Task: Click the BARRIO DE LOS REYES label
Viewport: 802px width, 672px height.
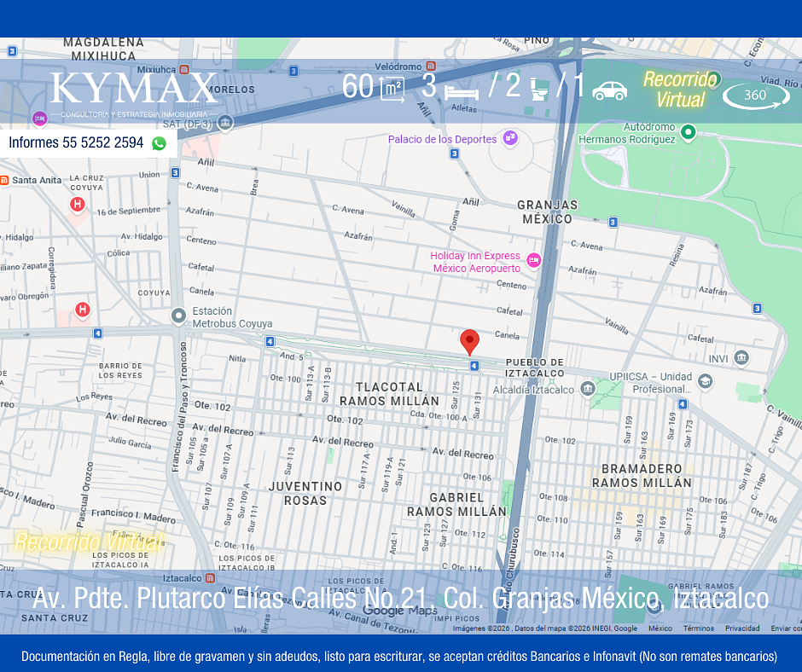Action: coord(120,370)
